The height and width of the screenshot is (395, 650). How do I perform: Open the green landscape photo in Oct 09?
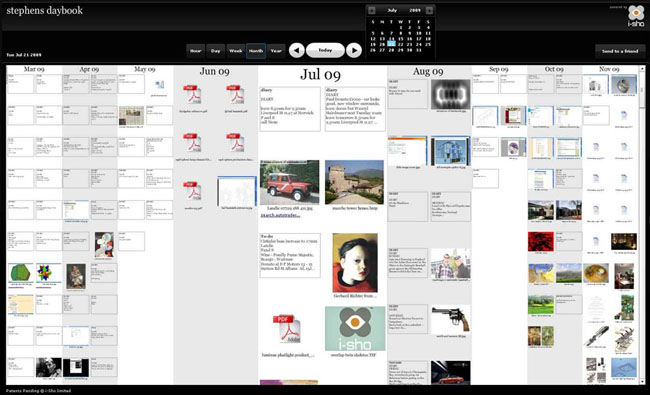pos(541,305)
